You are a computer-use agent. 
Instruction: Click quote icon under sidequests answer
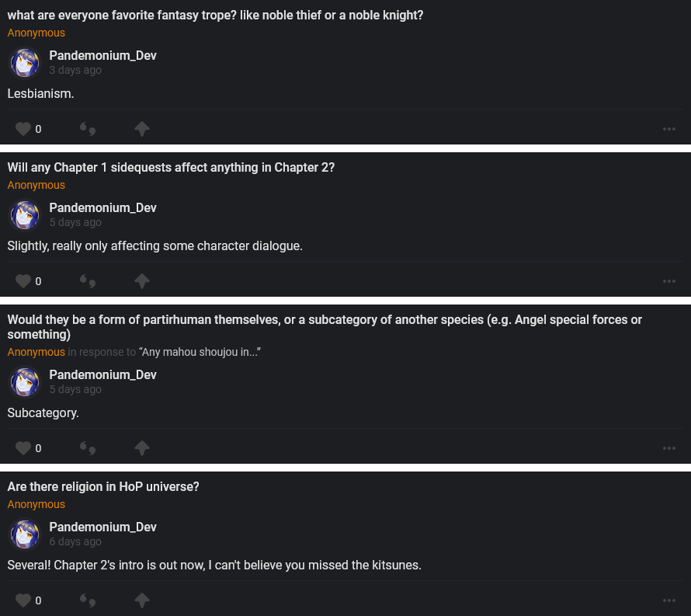(88, 281)
